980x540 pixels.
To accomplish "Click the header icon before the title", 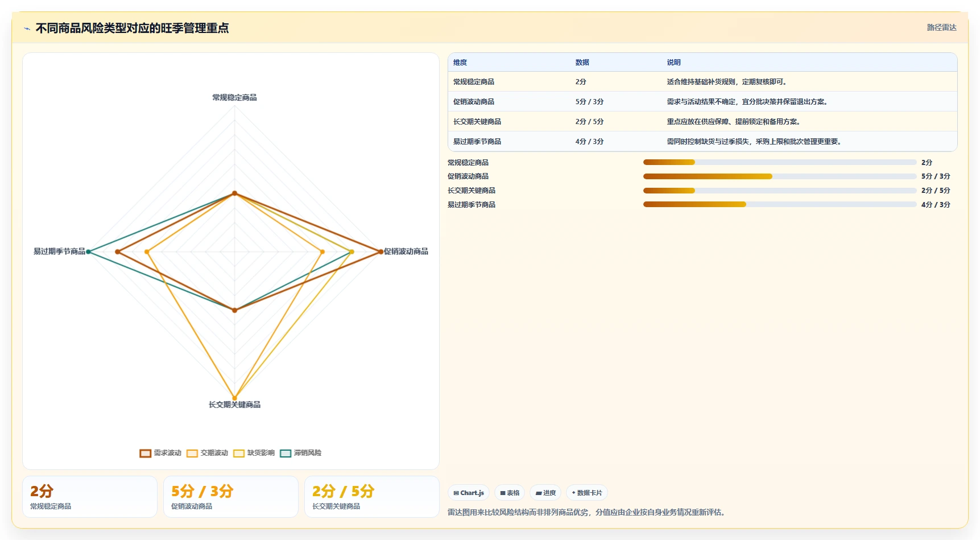I will click(27, 28).
